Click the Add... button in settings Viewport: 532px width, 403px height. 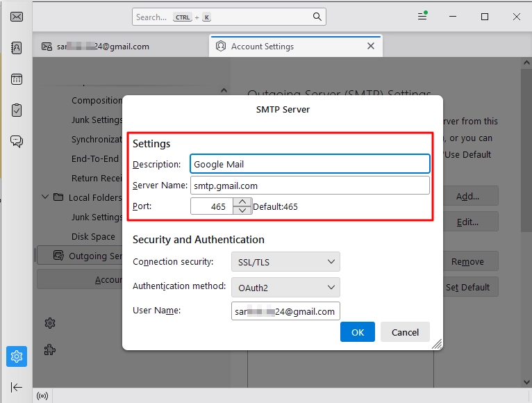pos(471,196)
